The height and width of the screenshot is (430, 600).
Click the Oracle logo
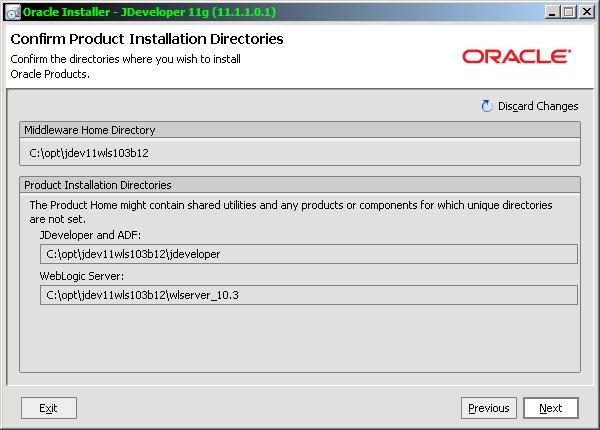[517, 56]
